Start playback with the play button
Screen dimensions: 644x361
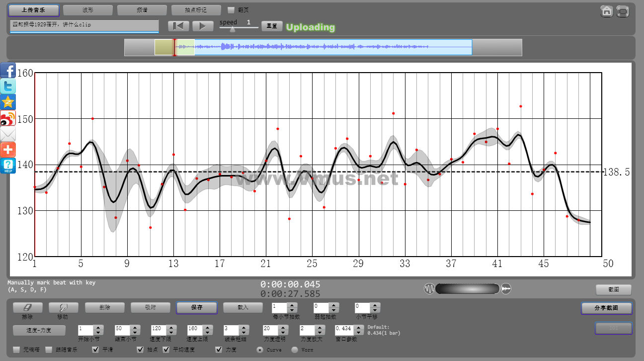203,26
